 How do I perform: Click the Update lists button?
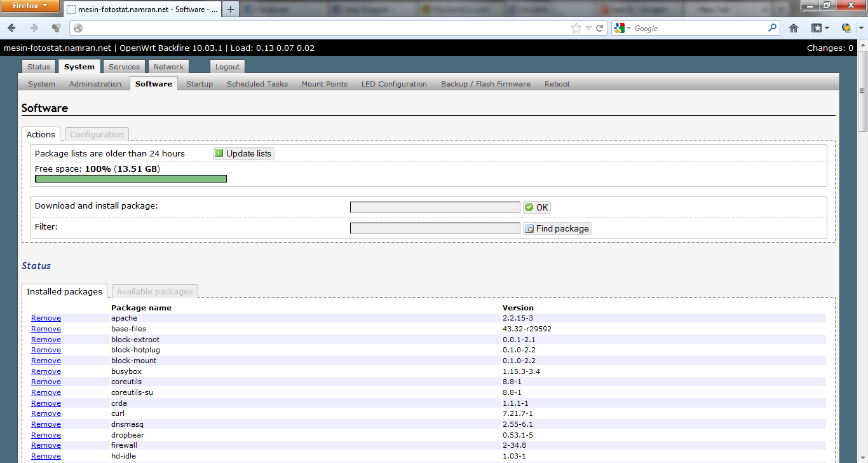(x=243, y=153)
